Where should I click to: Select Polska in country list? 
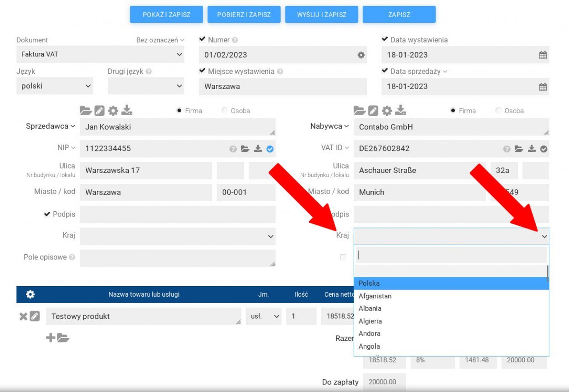451,283
